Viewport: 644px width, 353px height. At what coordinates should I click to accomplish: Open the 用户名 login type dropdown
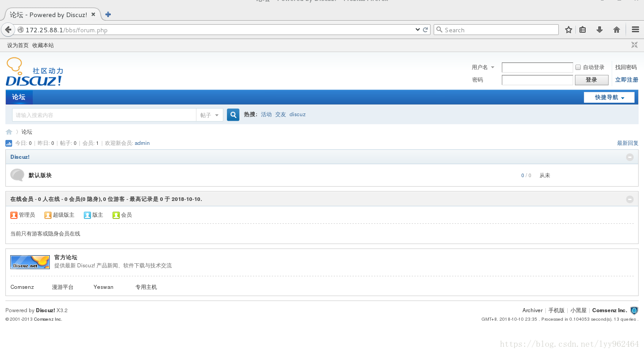click(483, 67)
